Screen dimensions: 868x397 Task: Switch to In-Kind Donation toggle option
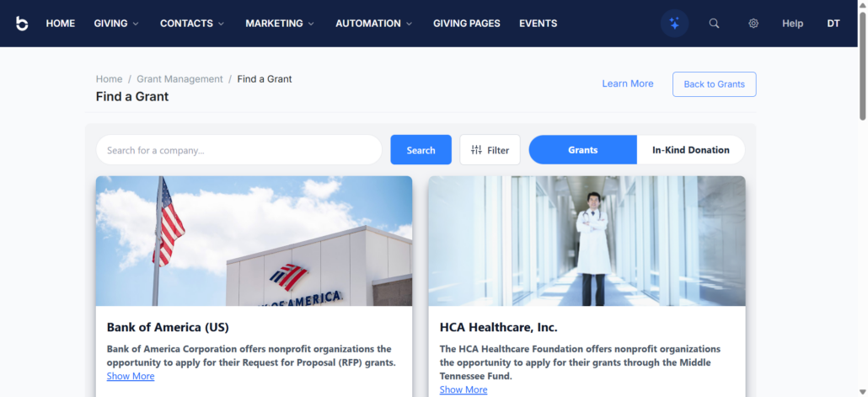pos(690,150)
